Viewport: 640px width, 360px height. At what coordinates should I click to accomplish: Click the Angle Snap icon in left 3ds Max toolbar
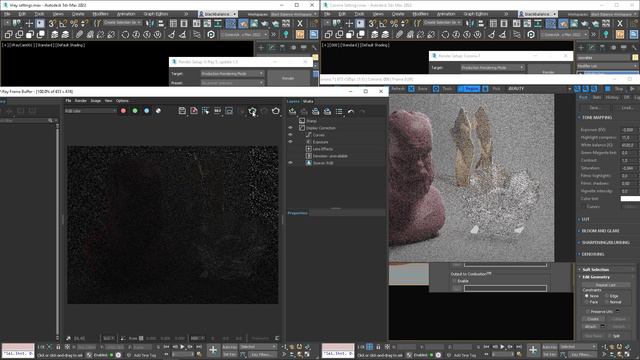tap(63, 24)
